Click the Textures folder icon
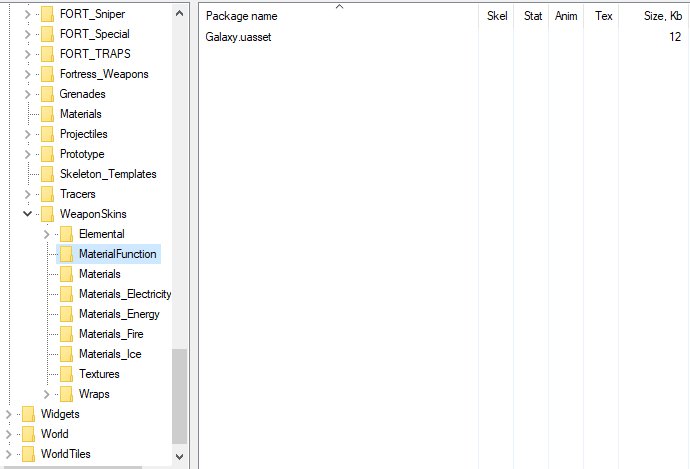 (x=66, y=374)
